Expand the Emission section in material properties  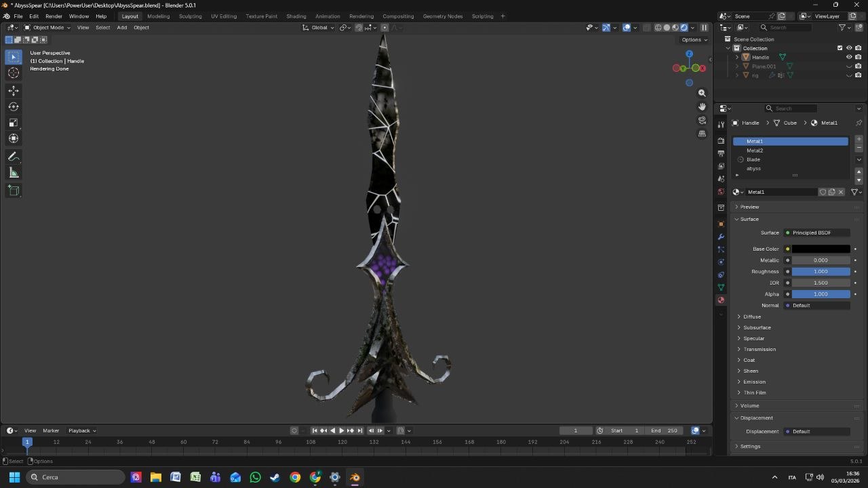[x=754, y=382]
